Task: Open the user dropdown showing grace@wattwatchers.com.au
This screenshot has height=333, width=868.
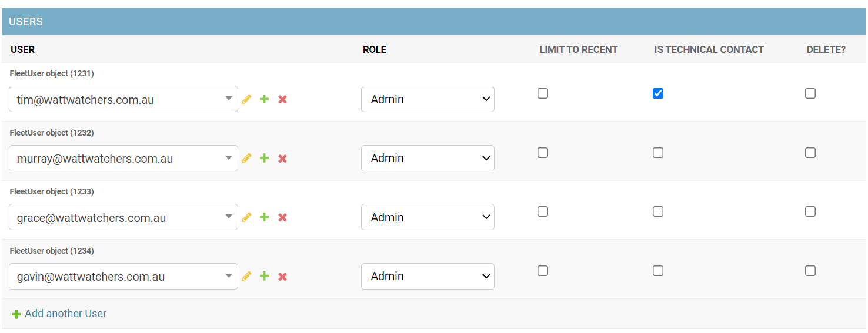Action: click(x=123, y=217)
